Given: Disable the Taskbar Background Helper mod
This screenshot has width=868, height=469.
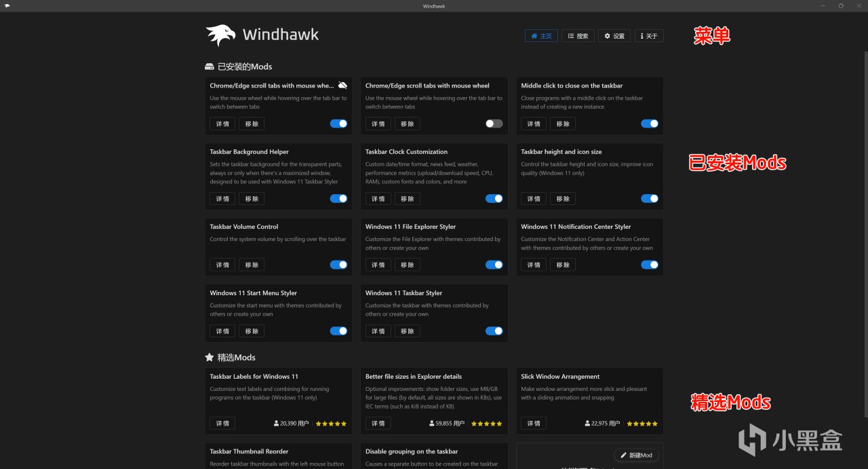Looking at the screenshot, I should pyautogui.click(x=338, y=199).
